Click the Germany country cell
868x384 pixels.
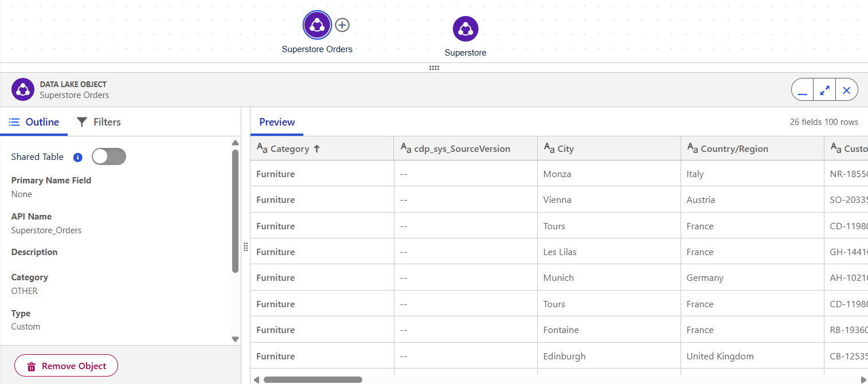tap(752, 277)
